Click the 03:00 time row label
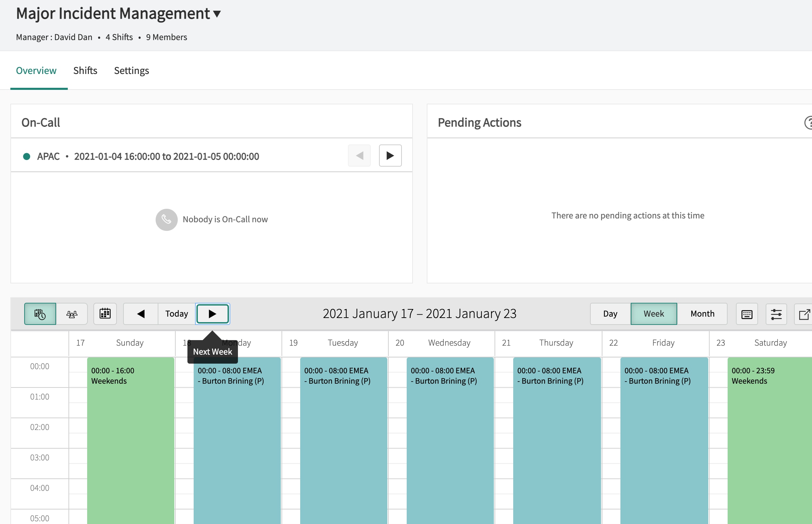 click(x=40, y=458)
